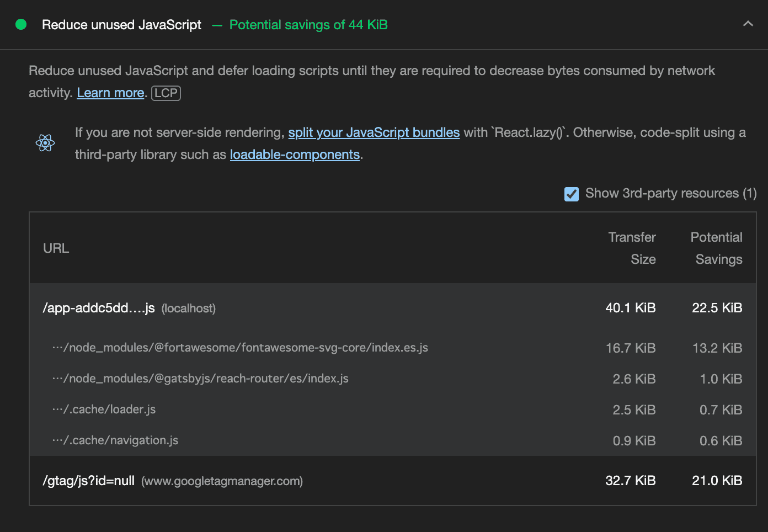Select the reach-router/es/index.js sub-row
The image size is (768, 532).
(200, 379)
